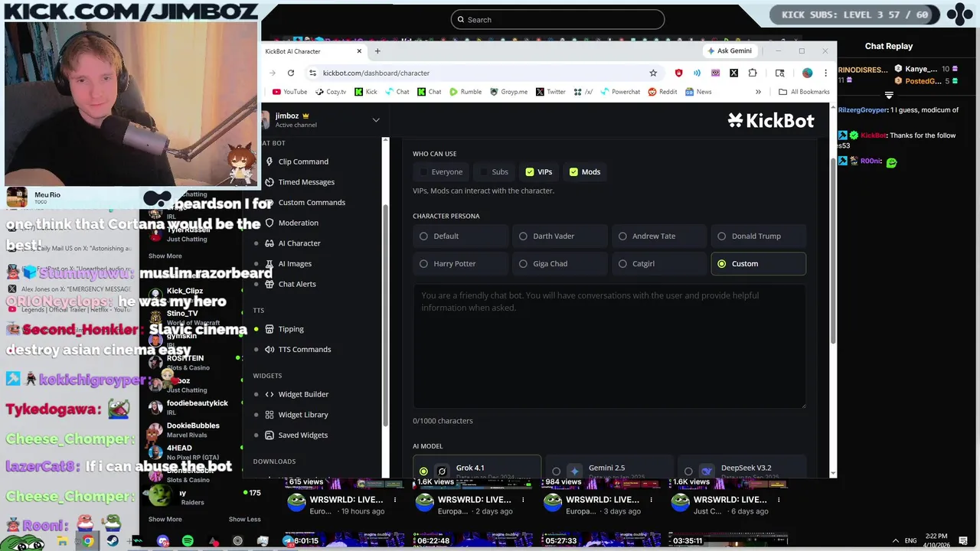This screenshot has height=551, width=980.
Task: Select the Custom persona
Action: pos(758,263)
